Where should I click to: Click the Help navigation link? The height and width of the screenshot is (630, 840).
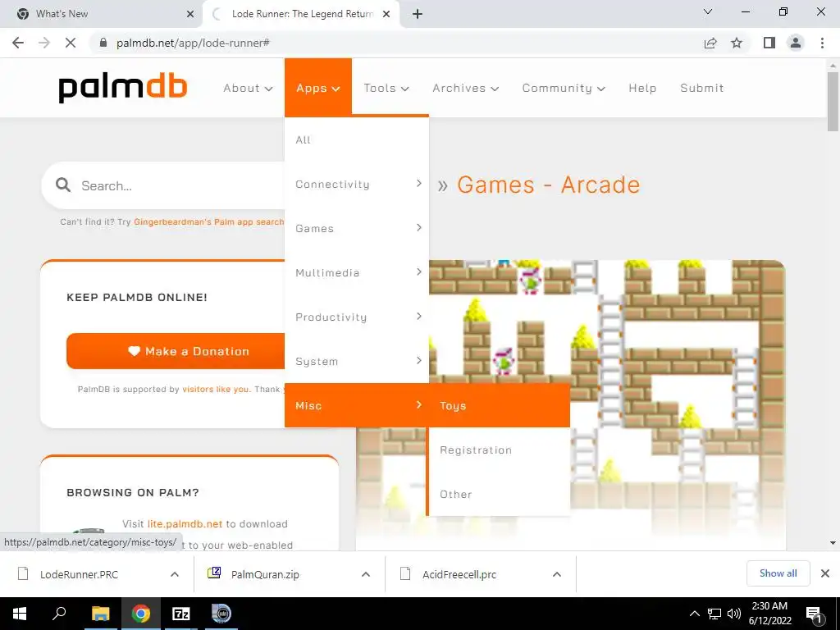click(642, 88)
